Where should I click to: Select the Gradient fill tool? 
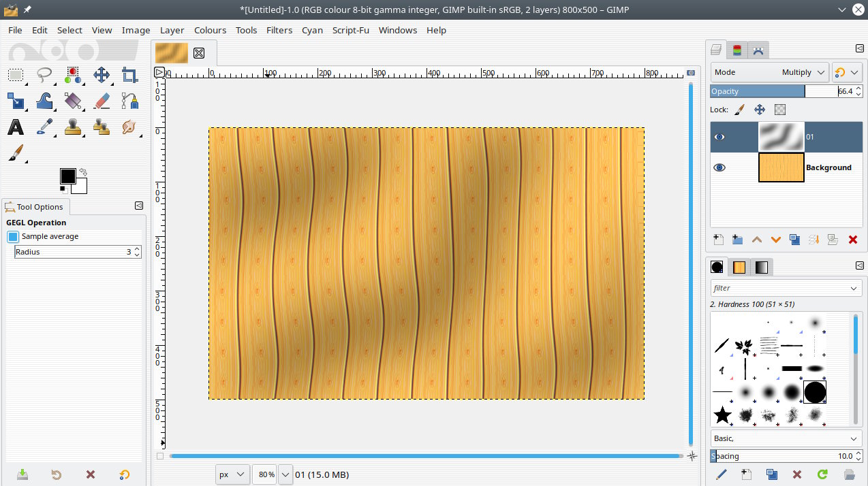(x=73, y=101)
